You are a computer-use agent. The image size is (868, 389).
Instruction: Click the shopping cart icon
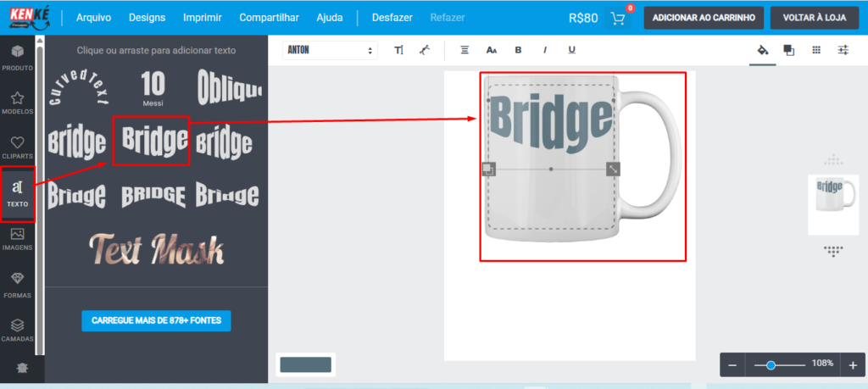coord(618,18)
